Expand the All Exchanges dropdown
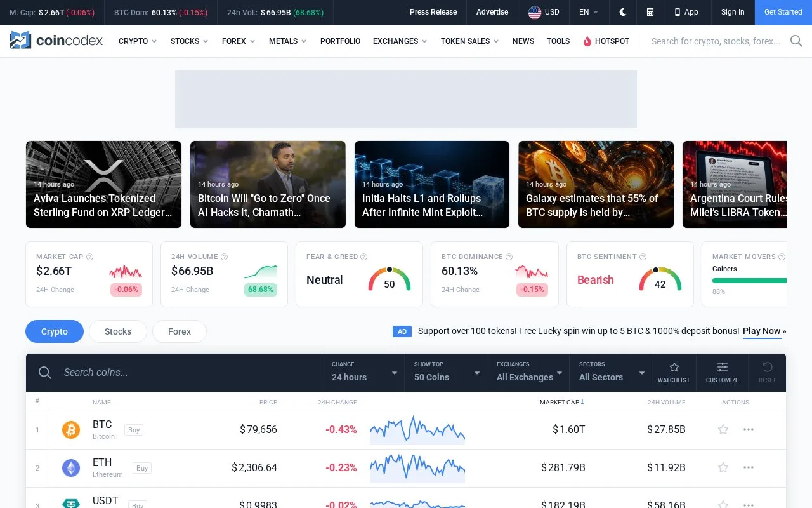 pyautogui.click(x=528, y=372)
